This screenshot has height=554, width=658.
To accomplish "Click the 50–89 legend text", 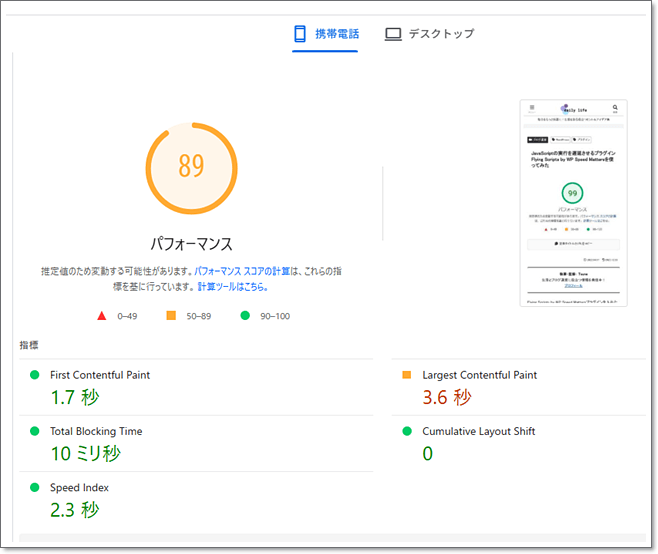I will point(199,316).
